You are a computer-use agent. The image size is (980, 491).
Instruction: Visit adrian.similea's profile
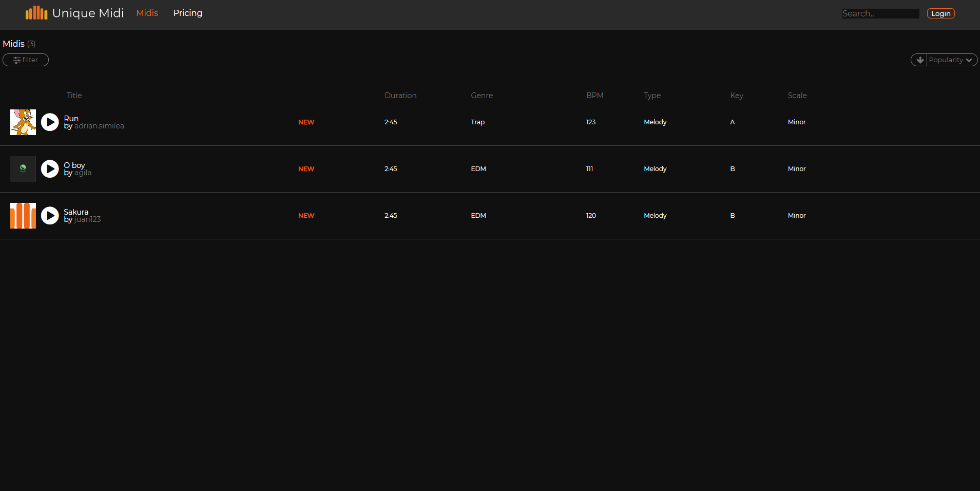99,126
